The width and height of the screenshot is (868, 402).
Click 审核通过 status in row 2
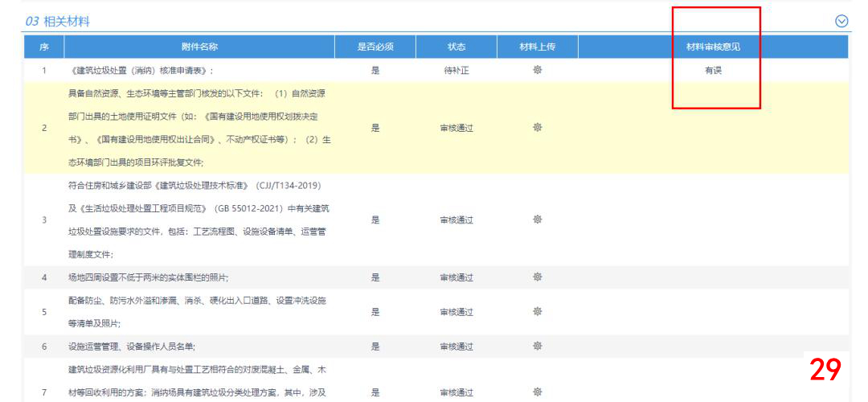[x=457, y=128]
